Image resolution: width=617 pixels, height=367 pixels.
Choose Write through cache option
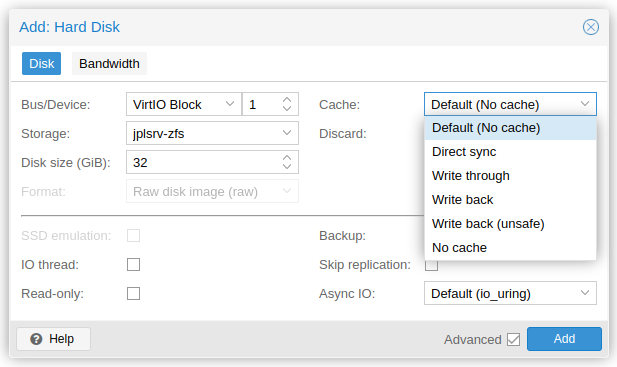point(510,176)
